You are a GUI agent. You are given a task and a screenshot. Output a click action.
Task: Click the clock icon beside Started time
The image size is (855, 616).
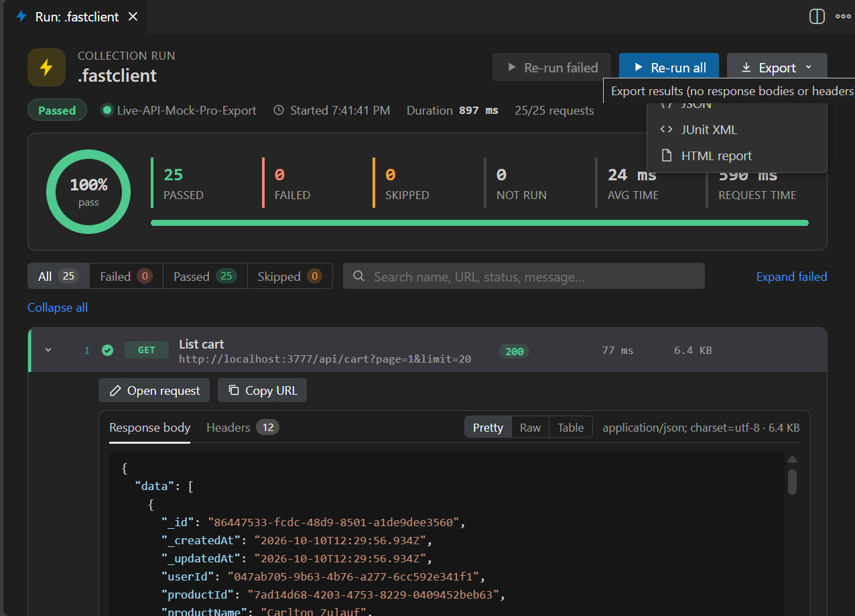279,111
